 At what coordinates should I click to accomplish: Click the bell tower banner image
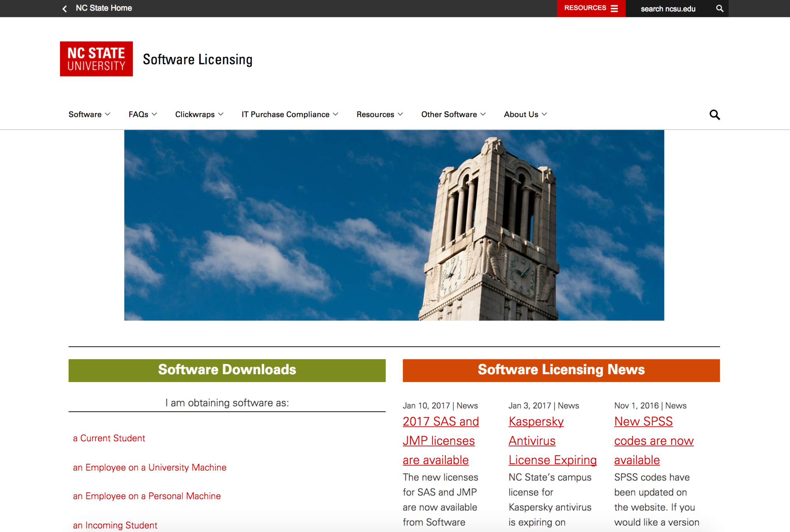point(394,225)
